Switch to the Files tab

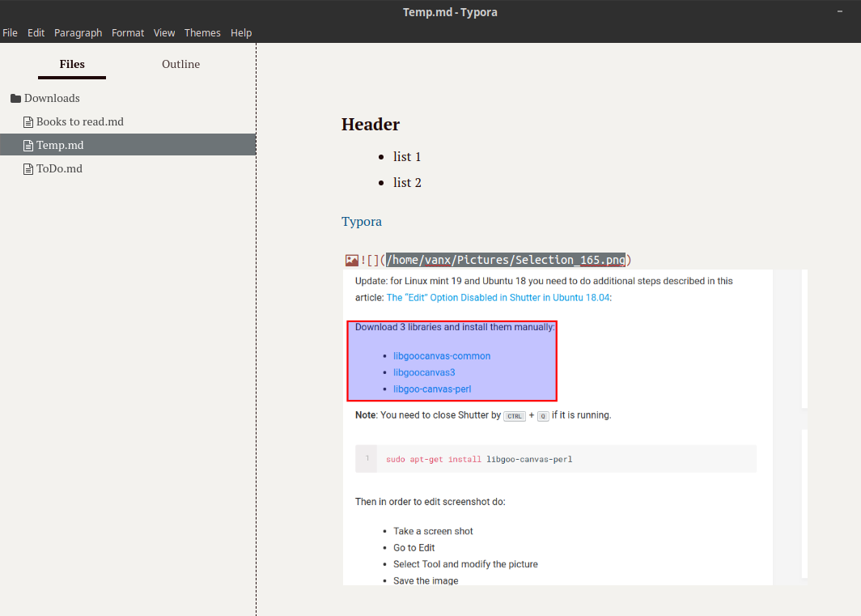tap(71, 64)
